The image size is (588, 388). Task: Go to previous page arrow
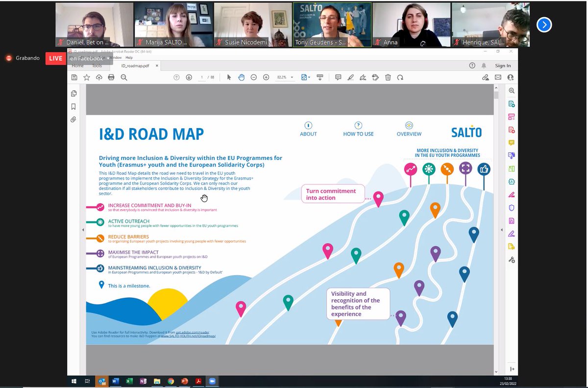pyautogui.click(x=176, y=77)
